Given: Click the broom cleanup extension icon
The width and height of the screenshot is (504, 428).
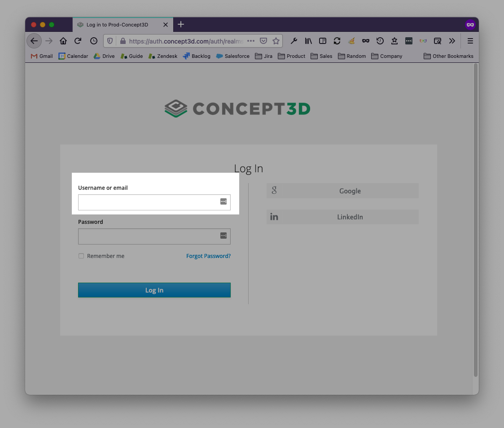Looking at the screenshot, I should (351, 41).
